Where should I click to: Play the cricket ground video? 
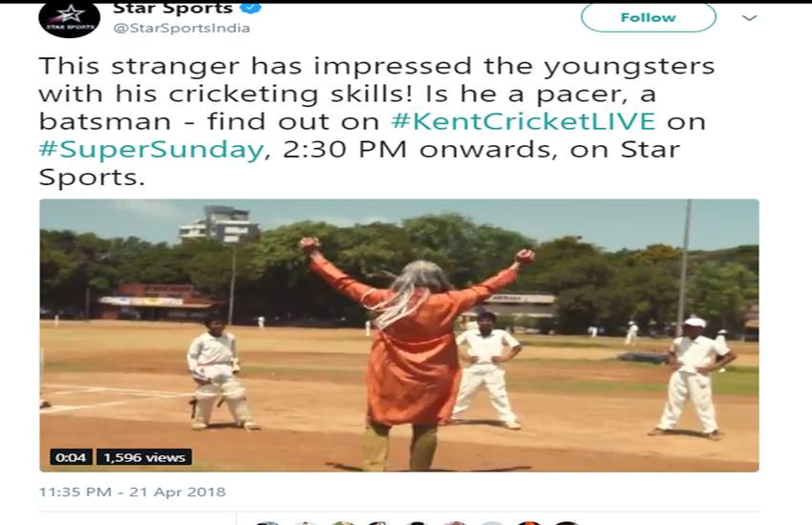[x=399, y=335]
